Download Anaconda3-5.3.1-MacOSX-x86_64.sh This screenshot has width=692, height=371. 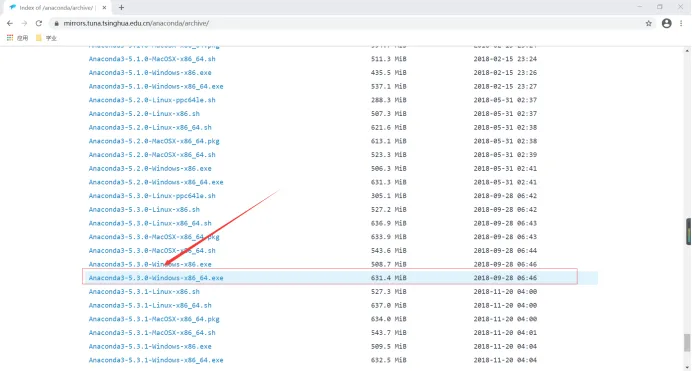[152, 332]
